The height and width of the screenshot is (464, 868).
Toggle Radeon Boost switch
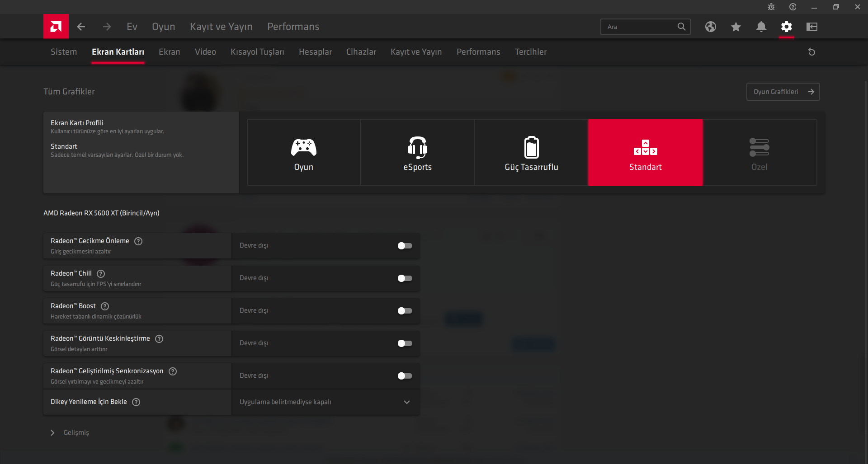tap(405, 311)
